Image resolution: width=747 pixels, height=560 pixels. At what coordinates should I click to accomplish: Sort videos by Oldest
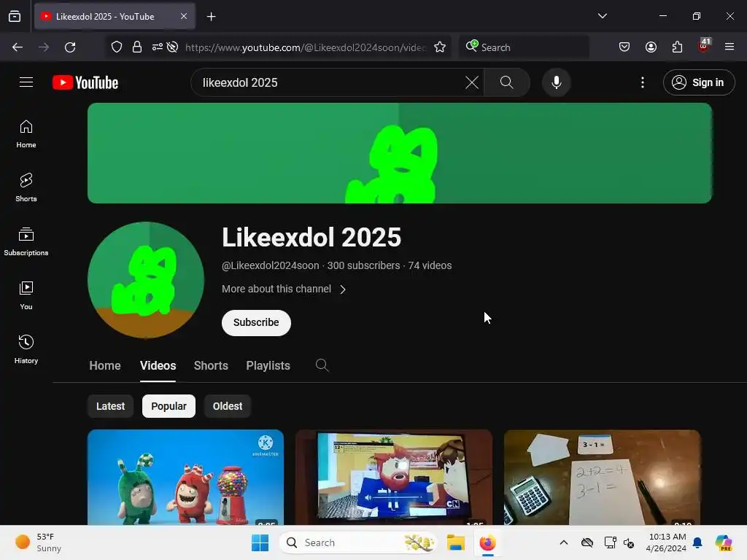pyautogui.click(x=228, y=406)
